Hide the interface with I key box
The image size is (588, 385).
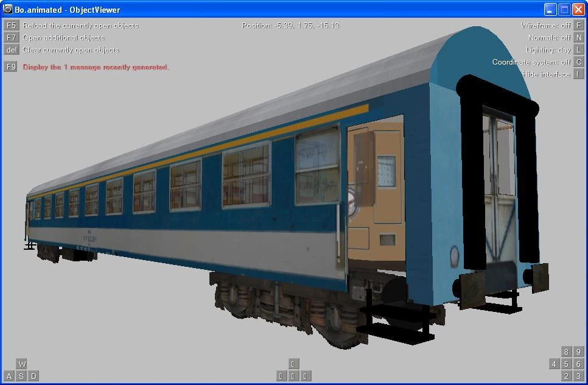[x=579, y=74]
